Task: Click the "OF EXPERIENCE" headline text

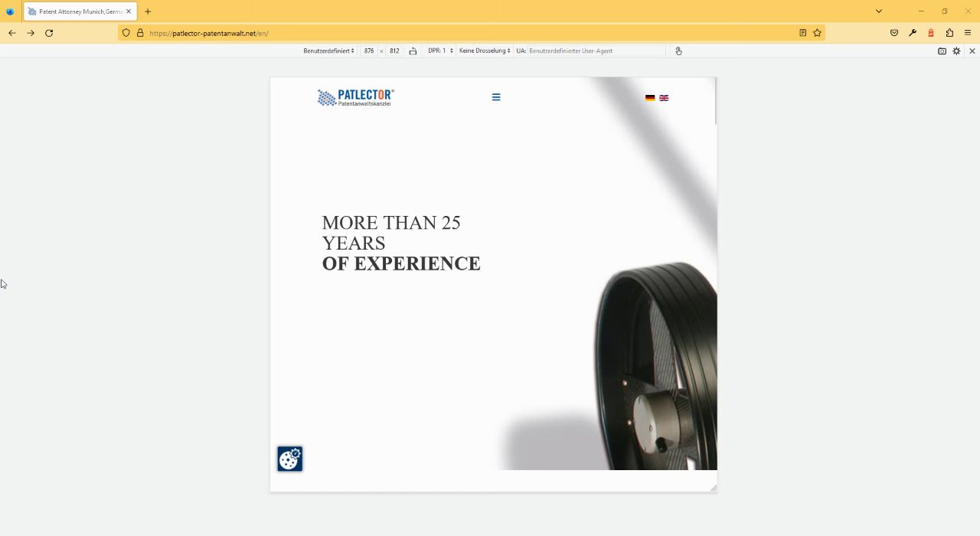Action: [x=401, y=263]
